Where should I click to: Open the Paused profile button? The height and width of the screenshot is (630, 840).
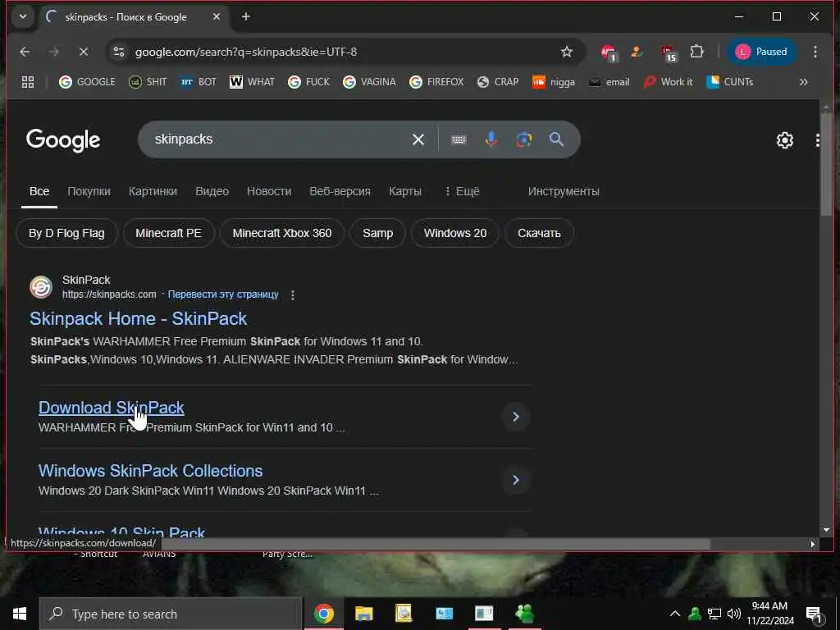pyautogui.click(x=760, y=52)
